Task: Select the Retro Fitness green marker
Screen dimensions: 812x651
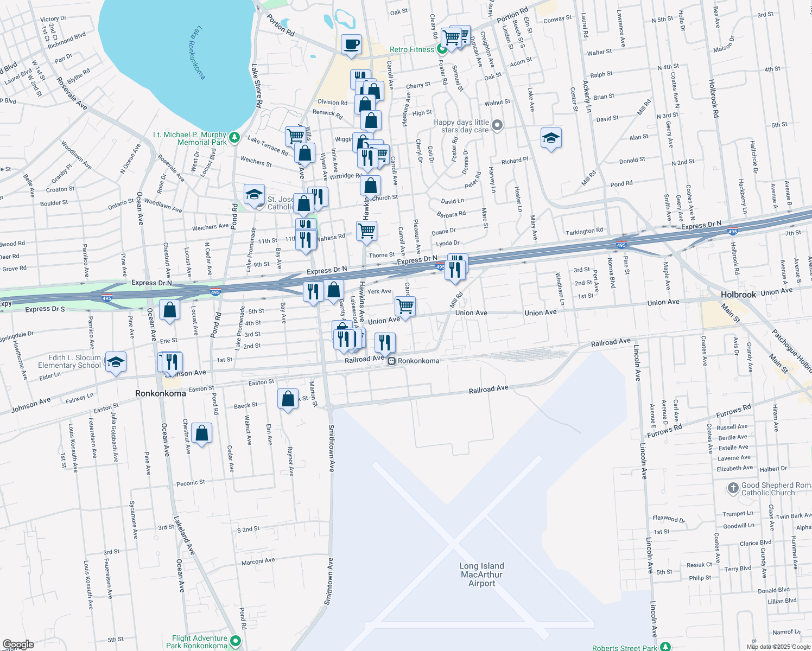Action: (x=441, y=49)
